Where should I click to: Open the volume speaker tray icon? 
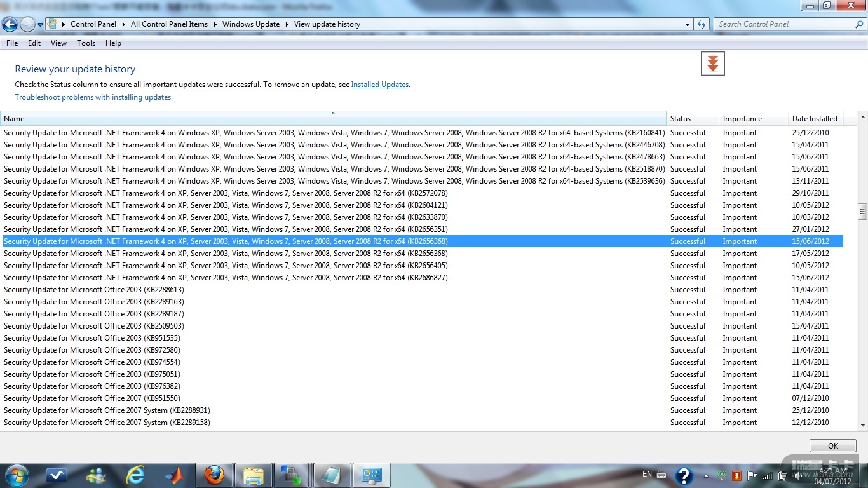coord(798,475)
